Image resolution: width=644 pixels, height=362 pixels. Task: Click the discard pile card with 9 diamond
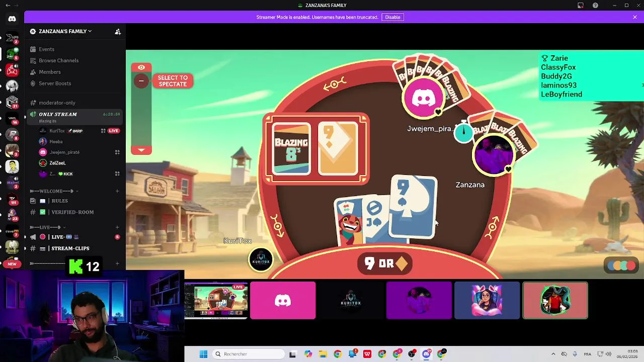coord(338,149)
